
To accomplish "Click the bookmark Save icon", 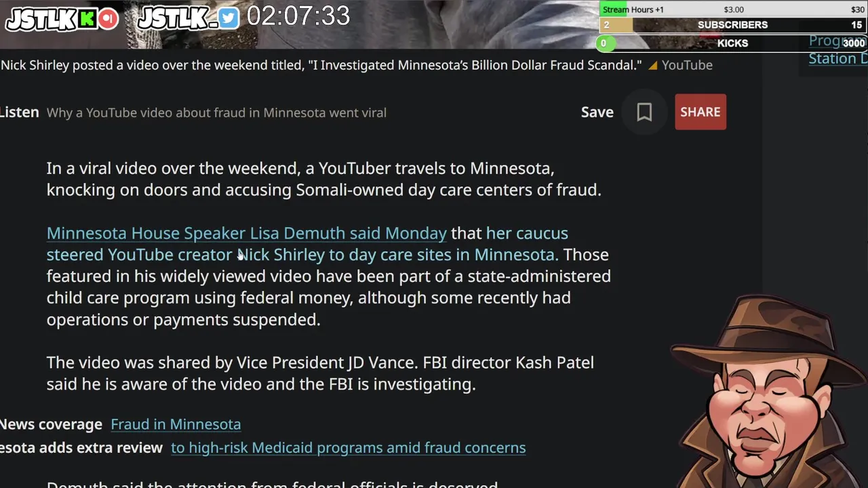I will 644,112.
